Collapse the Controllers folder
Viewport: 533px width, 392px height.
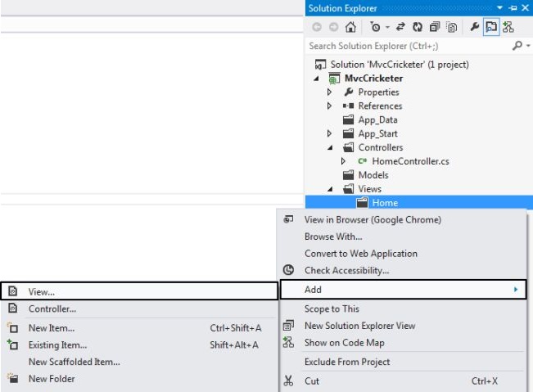point(329,148)
